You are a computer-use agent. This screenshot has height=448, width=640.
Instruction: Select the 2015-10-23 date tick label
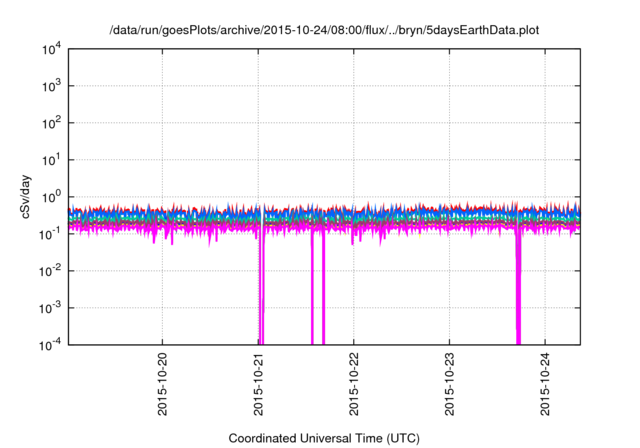pyautogui.click(x=449, y=384)
